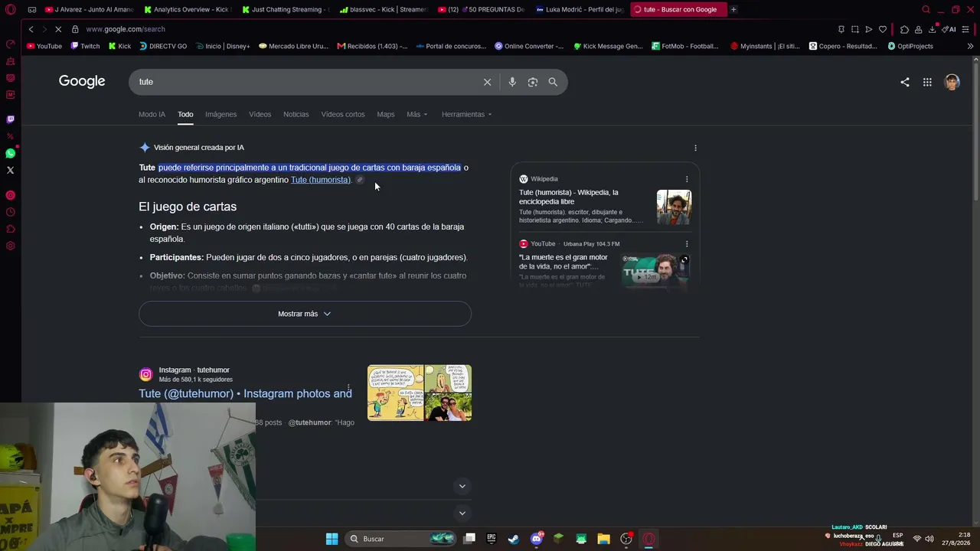Switch to the Analytics Overview Kick tab
The width and height of the screenshot is (980, 551).
point(187,9)
